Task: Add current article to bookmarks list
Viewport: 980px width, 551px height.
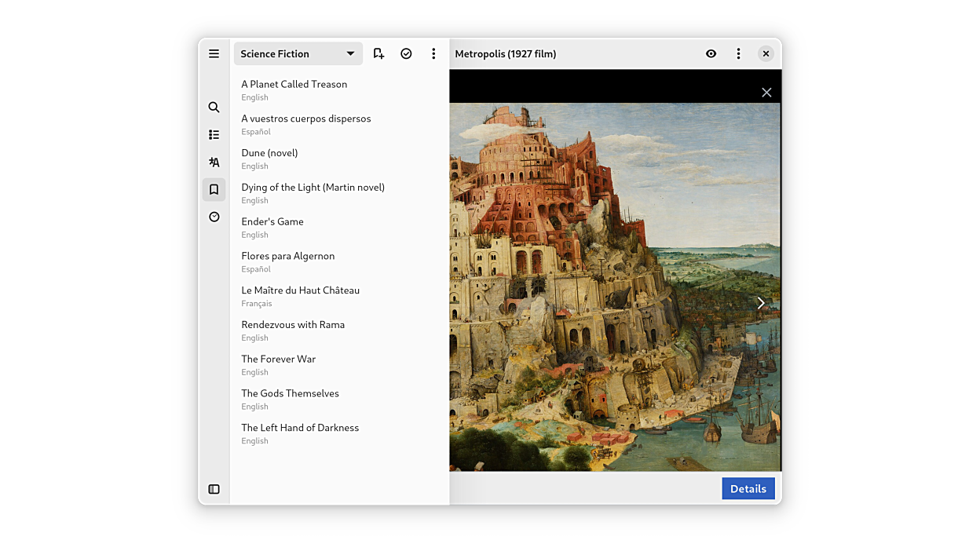Action: point(378,53)
